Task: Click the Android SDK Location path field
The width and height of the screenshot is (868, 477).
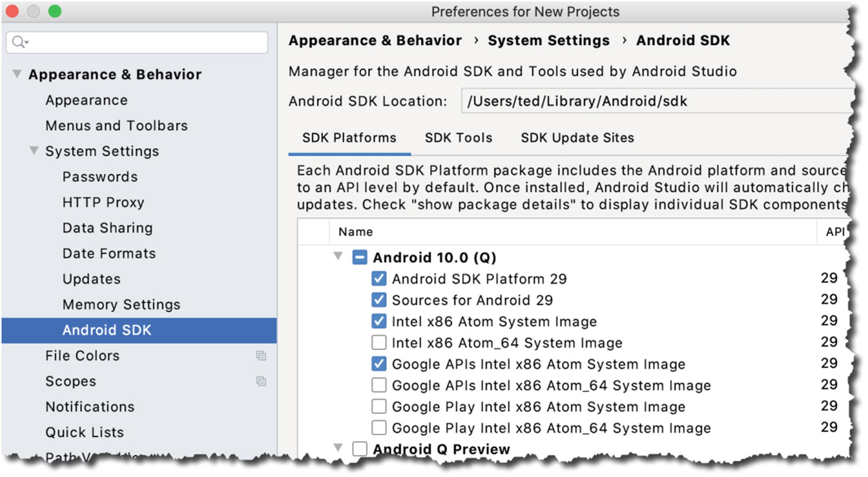Action: [656, 101]
